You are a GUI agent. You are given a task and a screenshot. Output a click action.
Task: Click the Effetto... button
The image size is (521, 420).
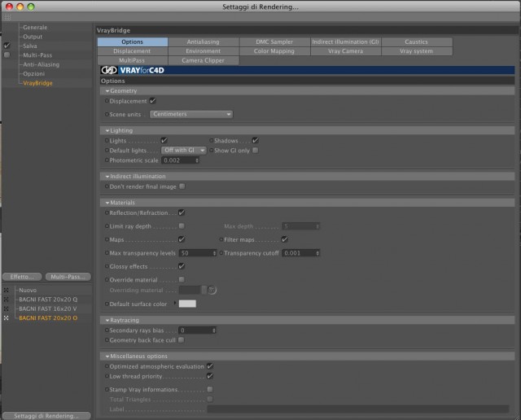(x=22, y=277)
